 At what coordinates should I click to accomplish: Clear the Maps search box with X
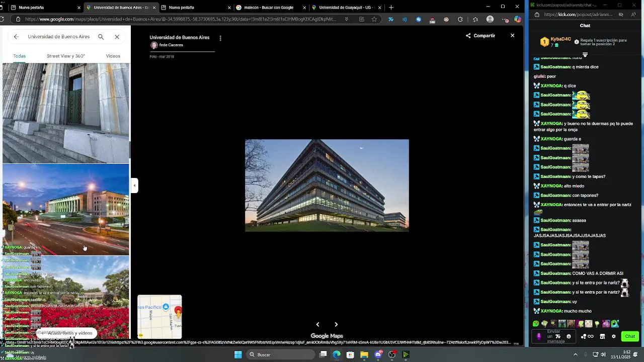[x=117, y=37]
